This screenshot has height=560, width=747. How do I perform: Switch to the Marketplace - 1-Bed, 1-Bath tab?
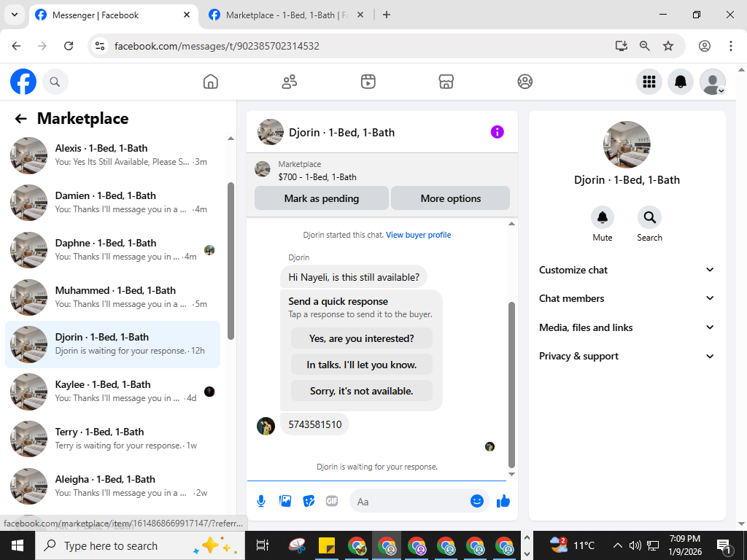(286, 15)
